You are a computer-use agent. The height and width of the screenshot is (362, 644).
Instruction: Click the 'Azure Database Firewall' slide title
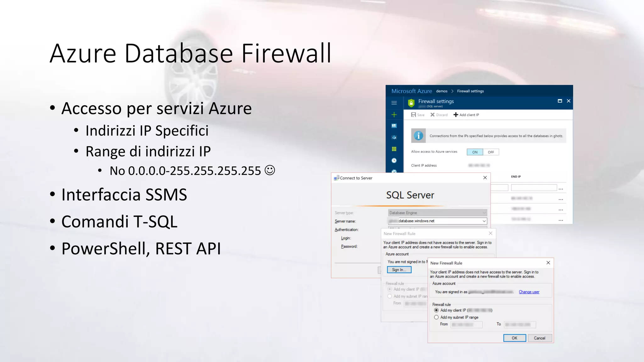coord(191,53)
